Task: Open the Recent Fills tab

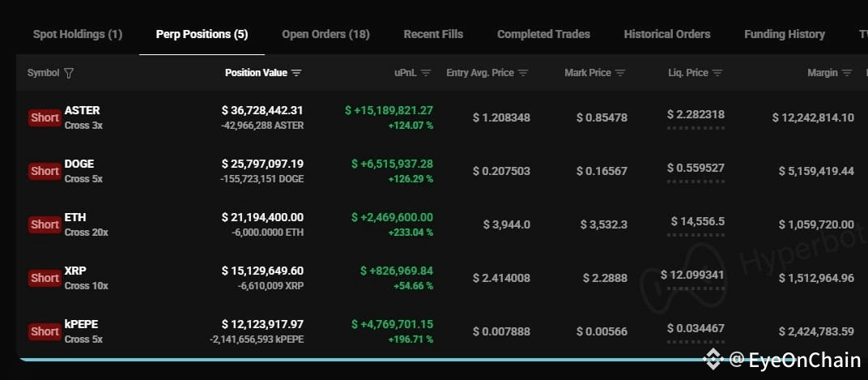Action: (x=433, y=34)
